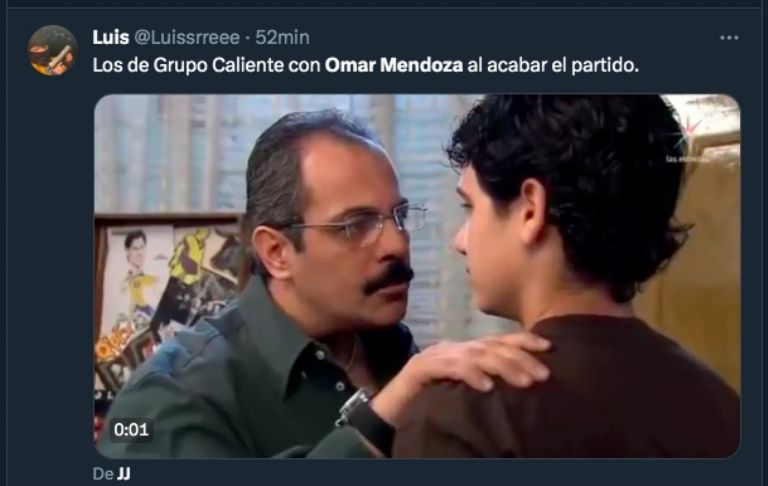Click the Las Estrellas watermark logo in video
The image size is (768, 486).
point(686,143)
